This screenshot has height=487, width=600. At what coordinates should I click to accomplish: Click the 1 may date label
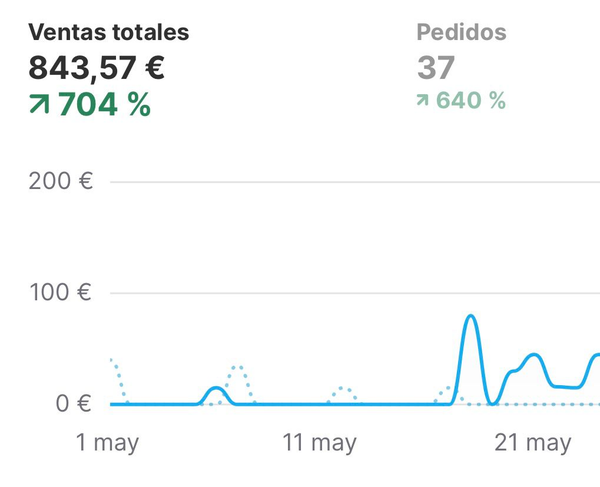point(107,443)
